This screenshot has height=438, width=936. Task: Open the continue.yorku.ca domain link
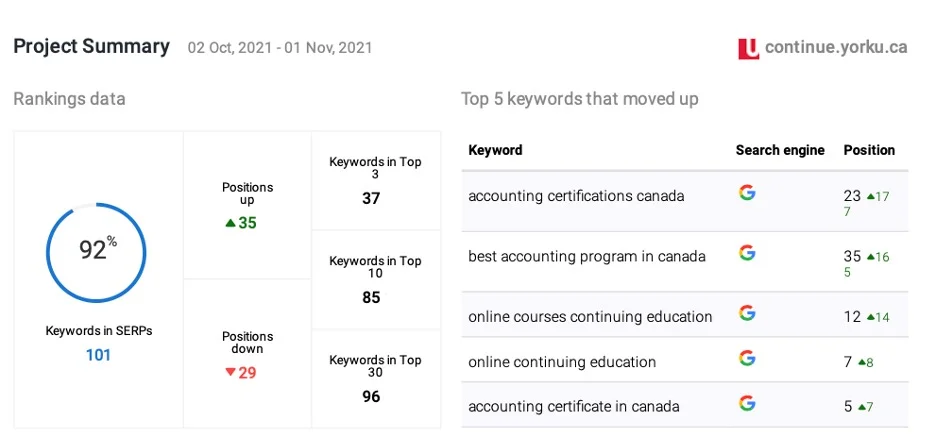[836, 47]
